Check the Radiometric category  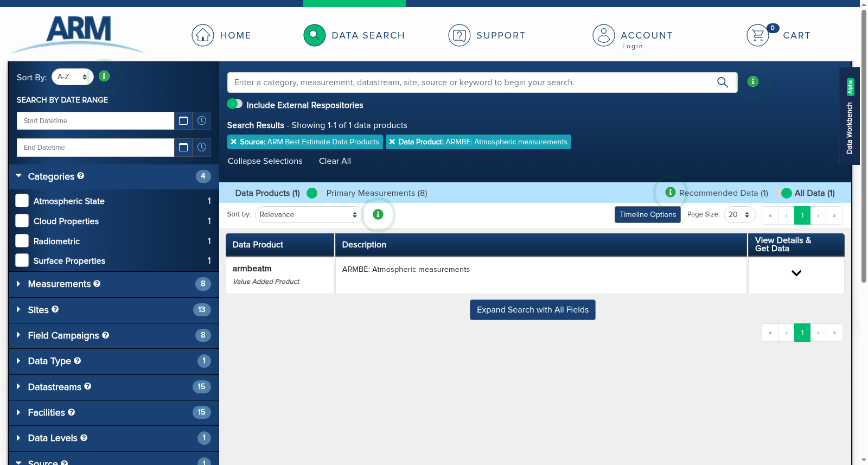point(22,241)
